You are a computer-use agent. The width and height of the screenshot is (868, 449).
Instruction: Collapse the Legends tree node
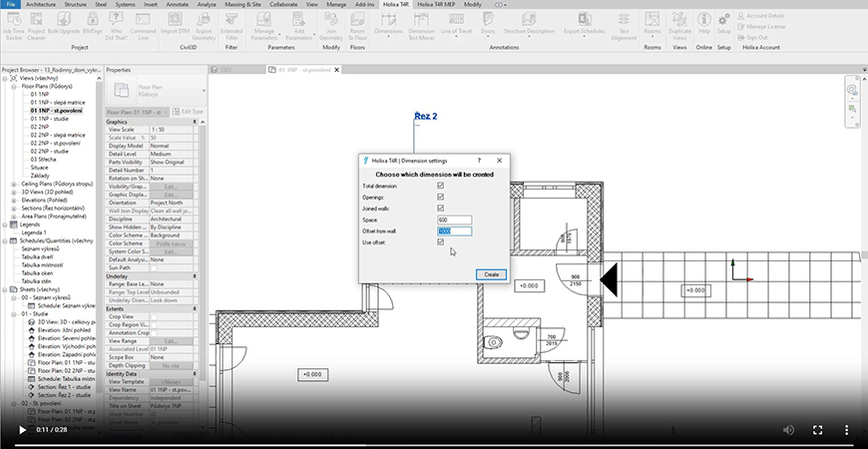tap(5, 224)
